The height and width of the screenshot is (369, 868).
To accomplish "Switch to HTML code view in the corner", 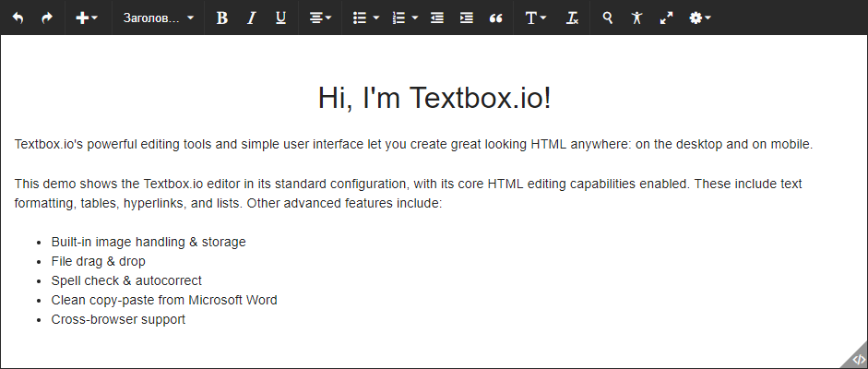I will [x=857, y=359].
